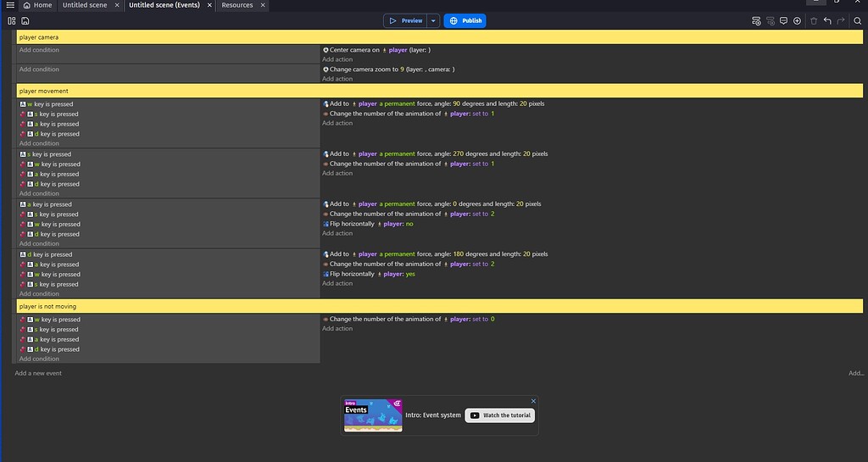The height and width of the screenshot is (462, 868).
Task: Open the project manager panel icon
Action: pos(12,21)
